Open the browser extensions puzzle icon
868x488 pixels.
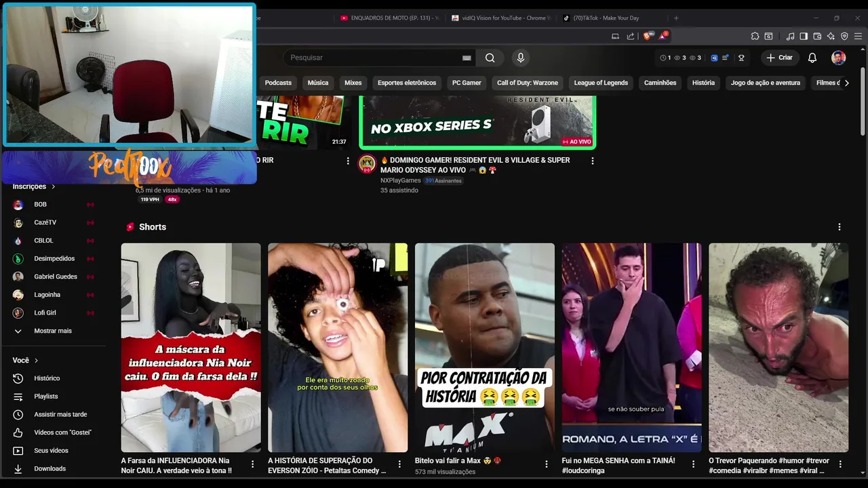tap(755, 36)
